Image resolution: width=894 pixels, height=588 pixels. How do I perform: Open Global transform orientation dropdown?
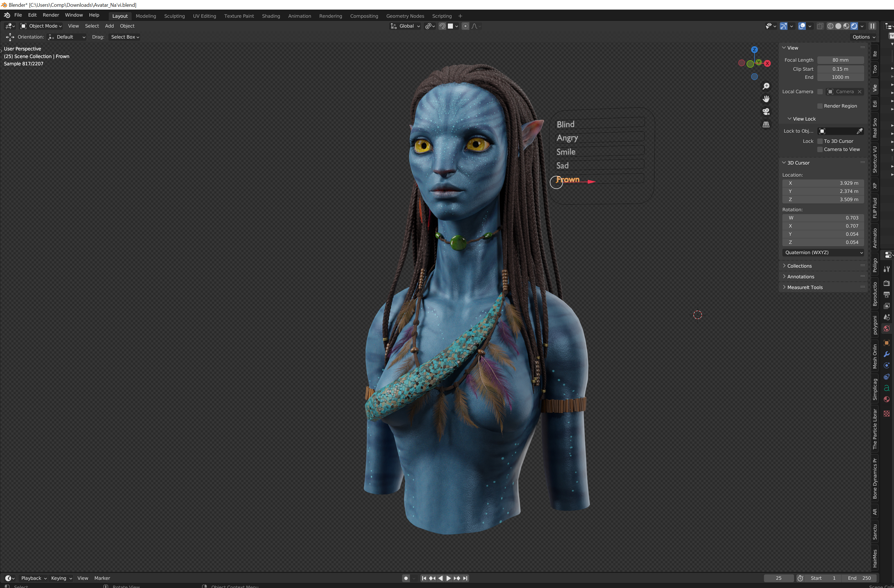pos(405,26)
